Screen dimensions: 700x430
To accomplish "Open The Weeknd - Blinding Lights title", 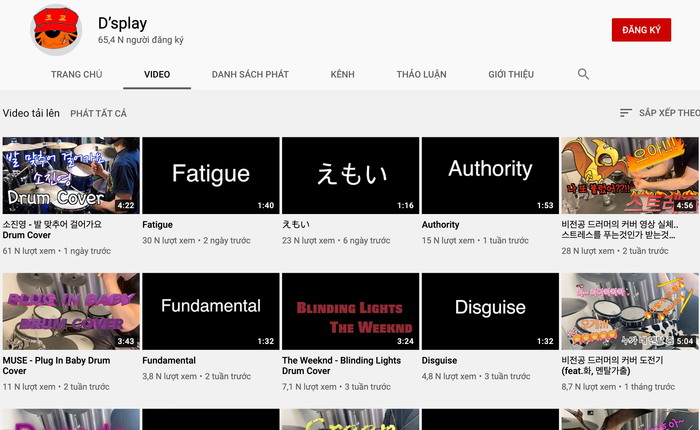I will pos(342,365).
